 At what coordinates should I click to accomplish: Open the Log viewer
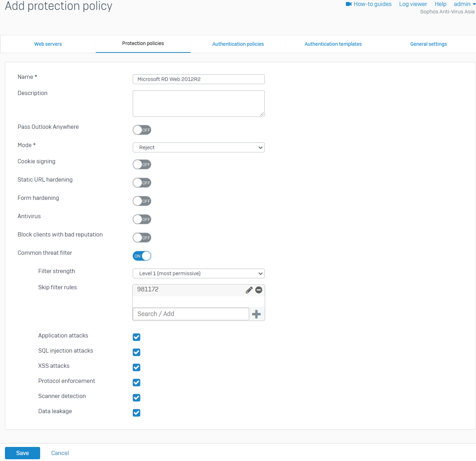click(x=413, y=4)
